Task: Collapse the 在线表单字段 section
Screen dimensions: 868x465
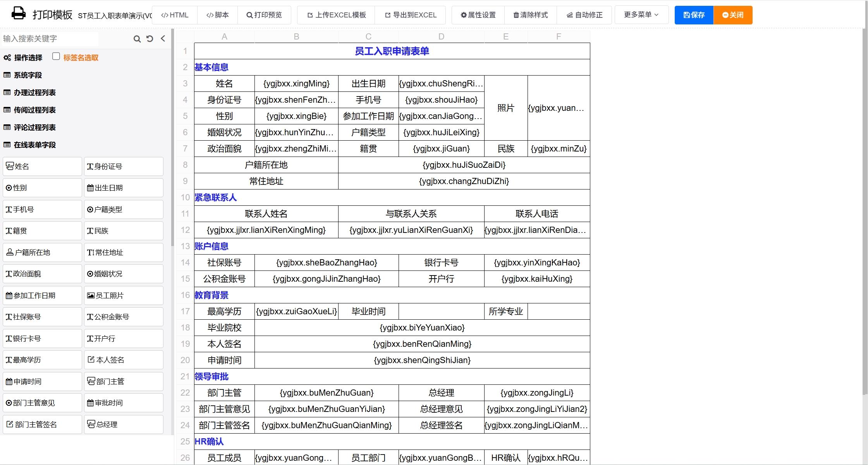Action: coord(34,145)
